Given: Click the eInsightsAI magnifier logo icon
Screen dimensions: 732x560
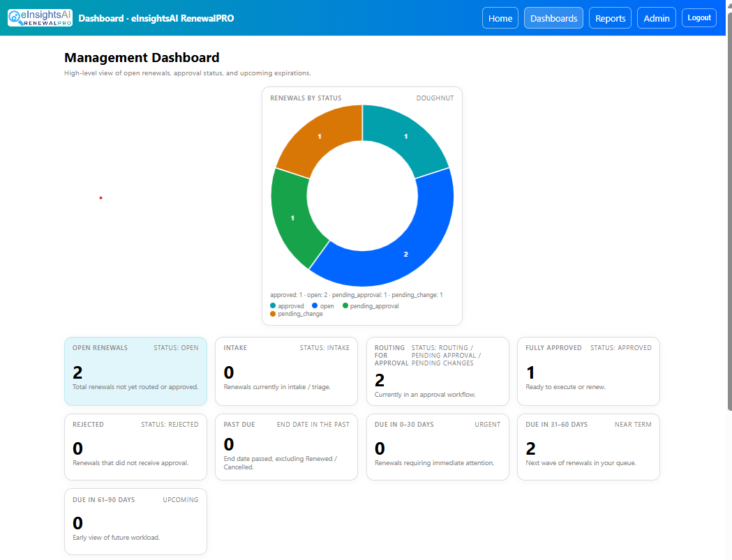Looking at the screenshot, I should click(15, 17).
